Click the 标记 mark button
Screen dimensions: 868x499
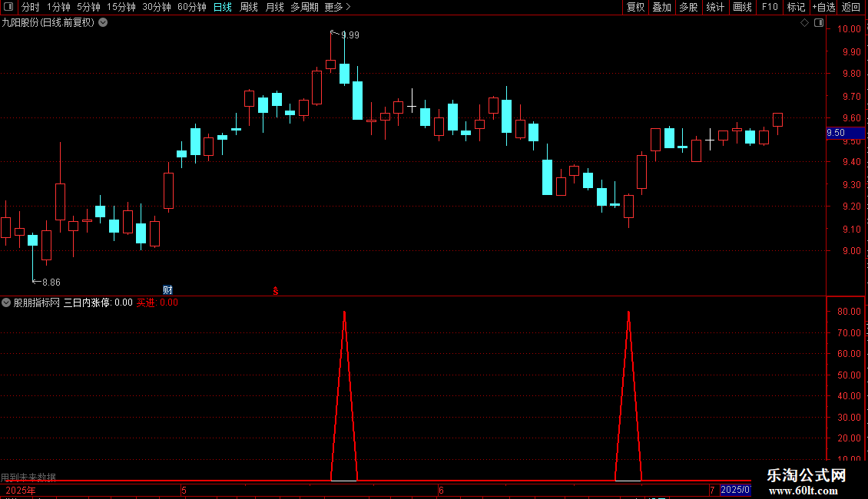[796, 7]
